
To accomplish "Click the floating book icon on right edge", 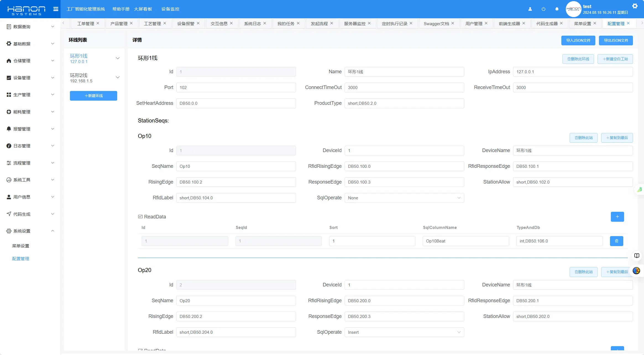I will (637, 256).
